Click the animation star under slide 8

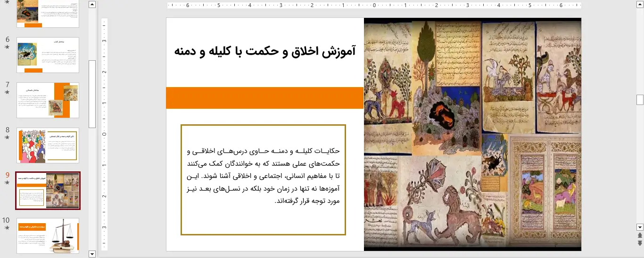coord(7,137)
